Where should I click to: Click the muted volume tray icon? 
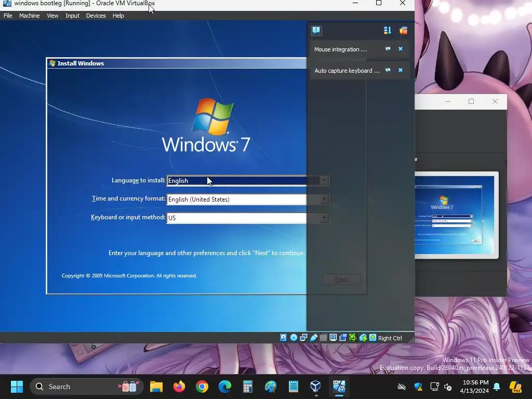pyautogui.click(x=447, y=387)
